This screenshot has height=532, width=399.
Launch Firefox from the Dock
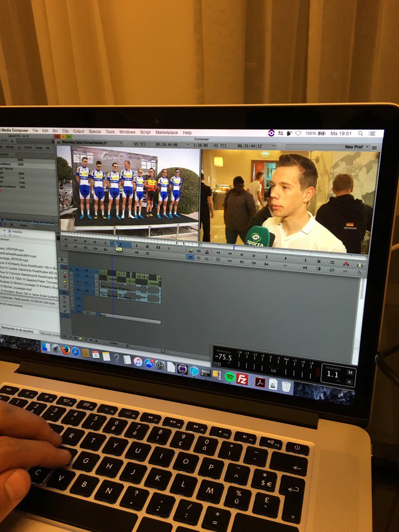(65, 350)
